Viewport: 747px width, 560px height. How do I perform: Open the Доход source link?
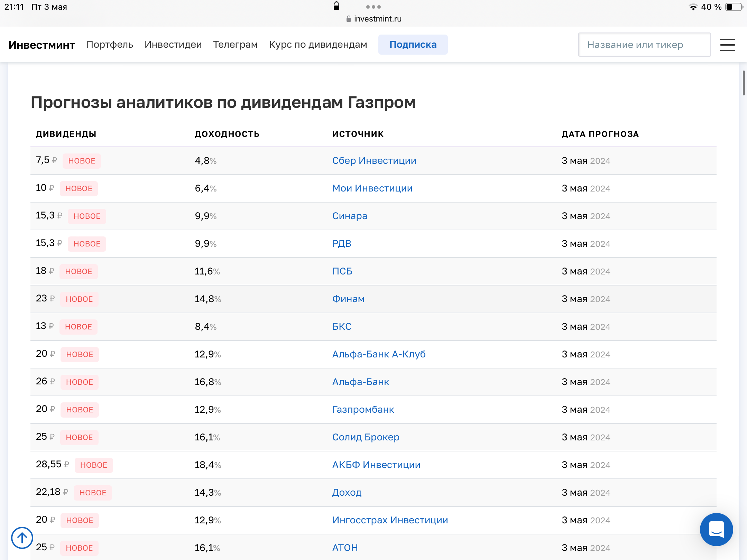347,493
